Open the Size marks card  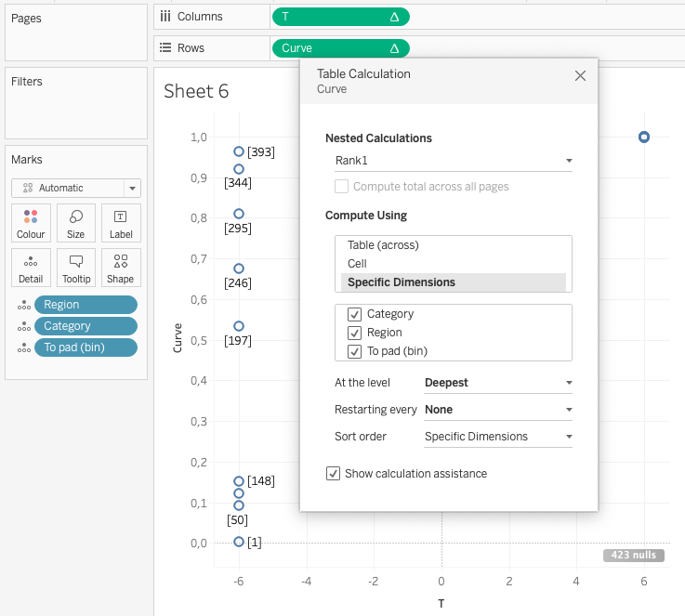click(x=76, y=223)
